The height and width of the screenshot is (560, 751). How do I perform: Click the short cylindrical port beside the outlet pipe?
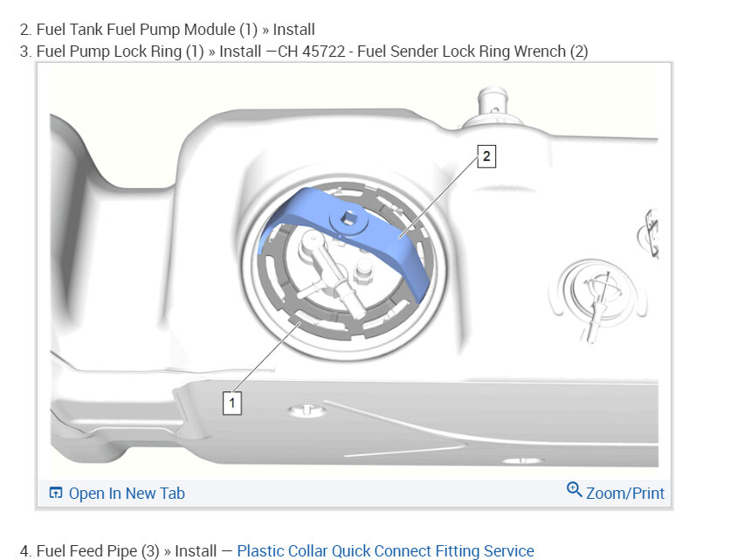[363, 271]
